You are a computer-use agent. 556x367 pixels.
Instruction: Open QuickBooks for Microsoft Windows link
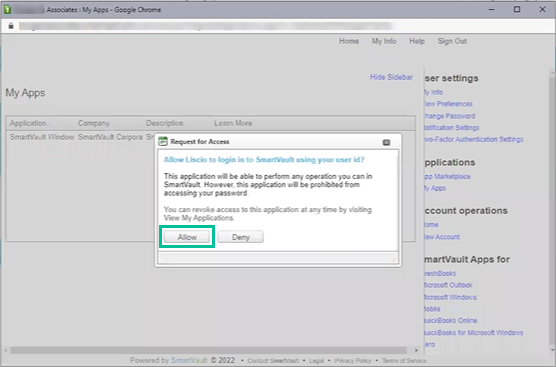[474, 333]
